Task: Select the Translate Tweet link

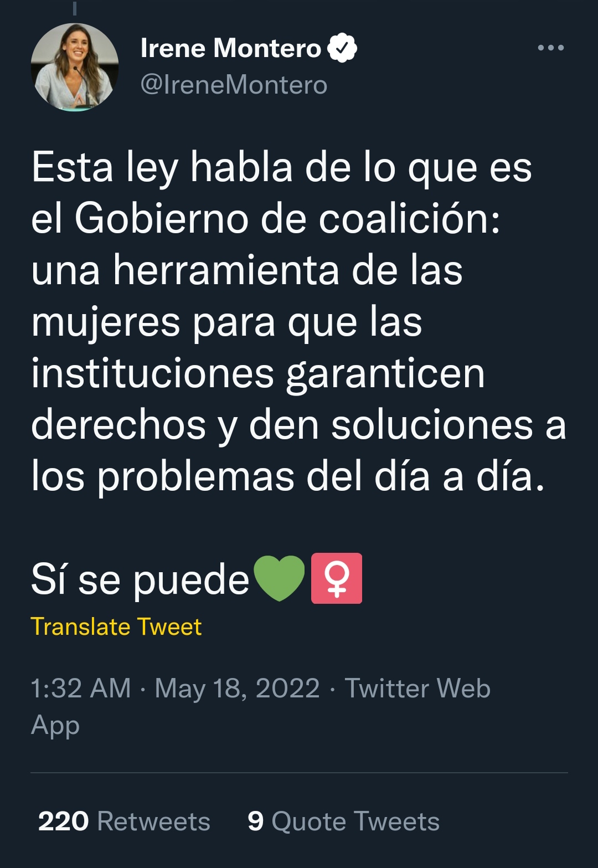Action: (116, 627)
